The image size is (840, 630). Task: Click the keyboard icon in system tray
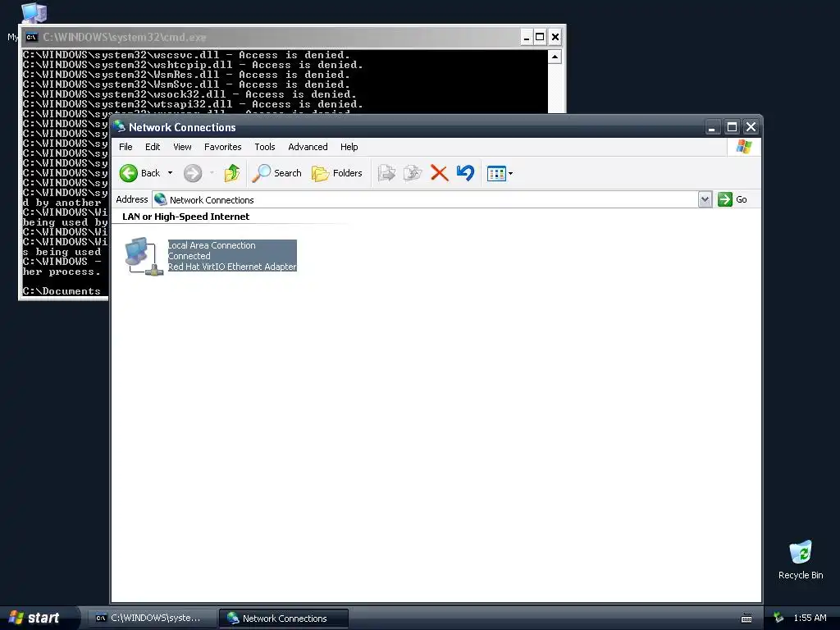tap(746, 619)
